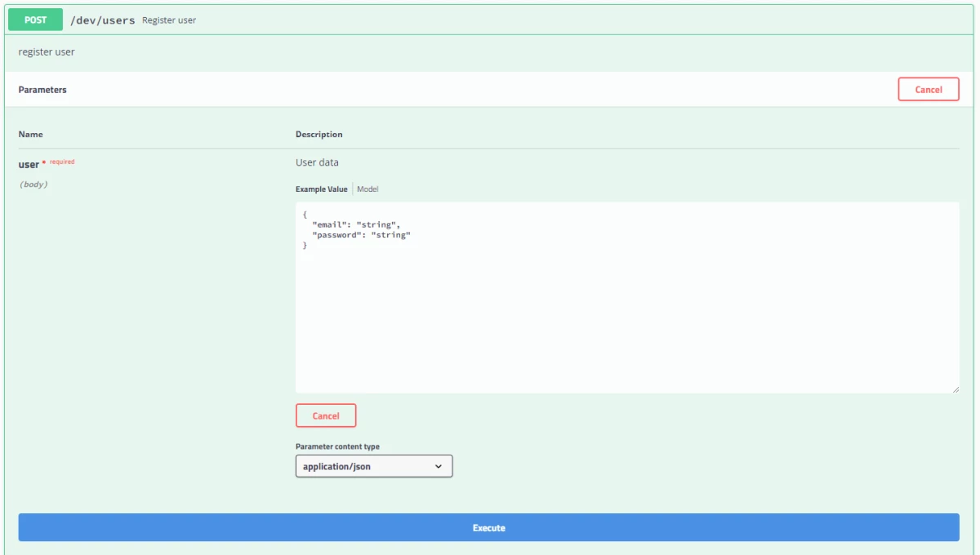Select the Example Value tab
Screen dimensions: 980x555
coord(321,189)
